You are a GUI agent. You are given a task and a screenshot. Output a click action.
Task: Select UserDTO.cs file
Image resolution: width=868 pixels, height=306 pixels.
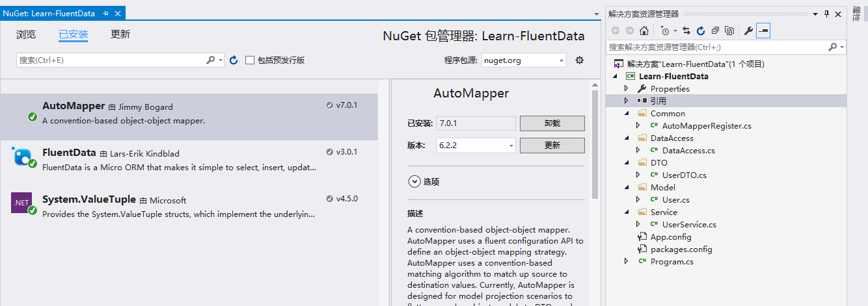tap(685, 175)
